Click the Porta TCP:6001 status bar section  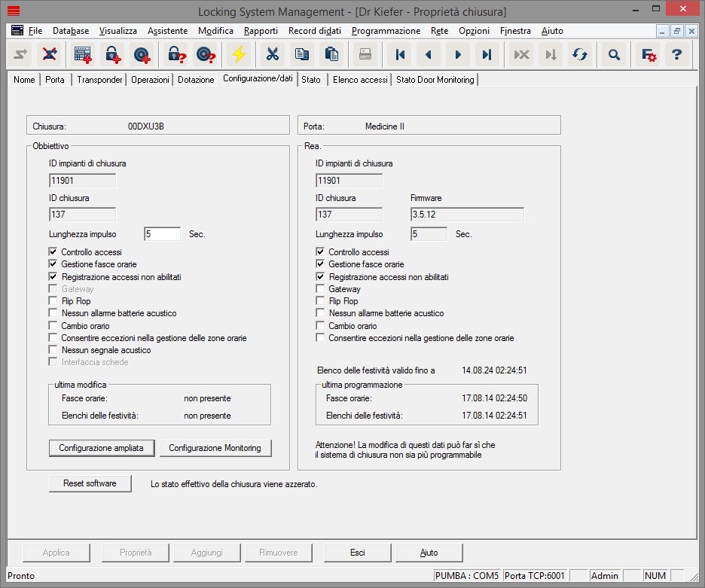(535, 575)
